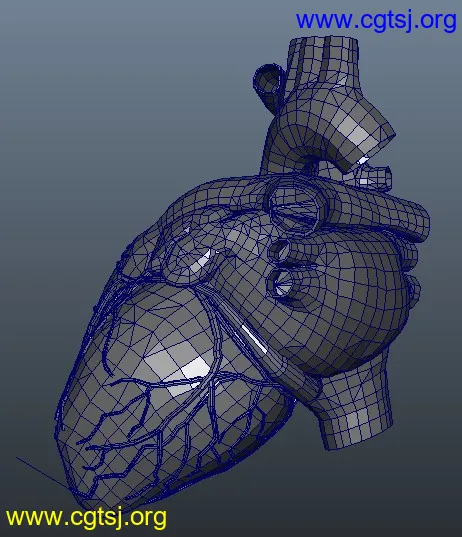Click the thin axis line near apex
This screenshot has width=462, height=537.
41,472
